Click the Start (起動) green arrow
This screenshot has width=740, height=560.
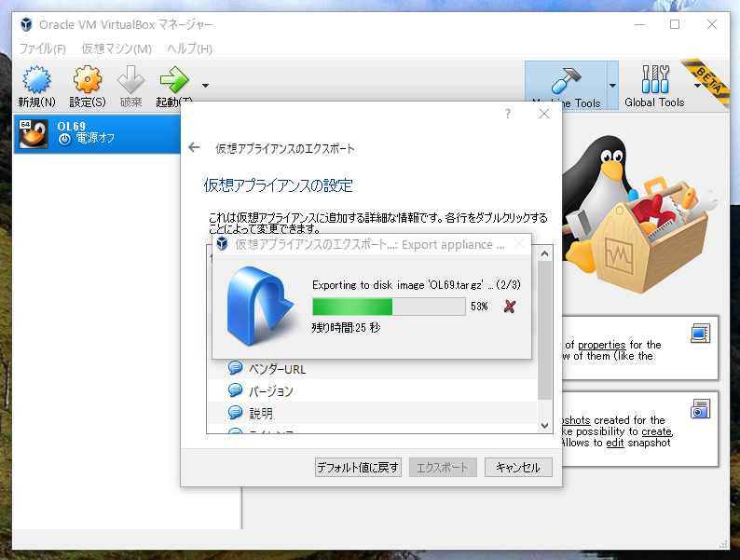tap(174, 80)
